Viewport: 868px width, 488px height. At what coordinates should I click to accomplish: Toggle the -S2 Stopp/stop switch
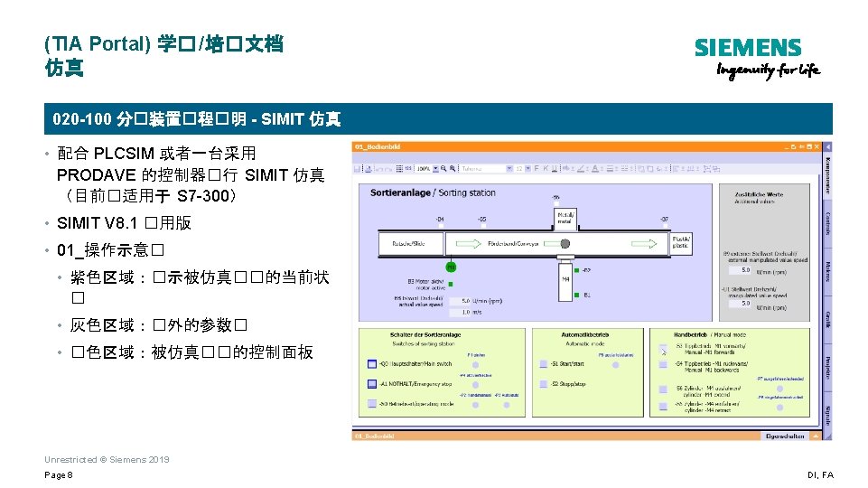coord(544,383)
